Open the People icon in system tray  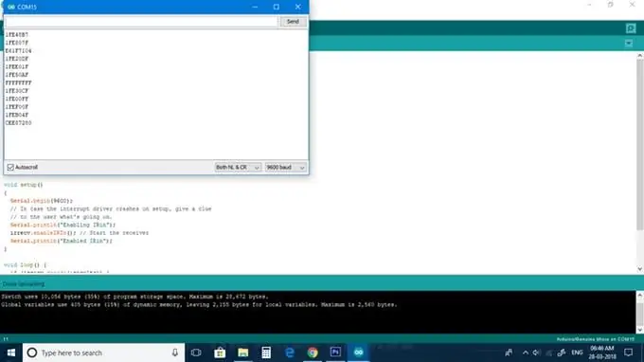509,353
